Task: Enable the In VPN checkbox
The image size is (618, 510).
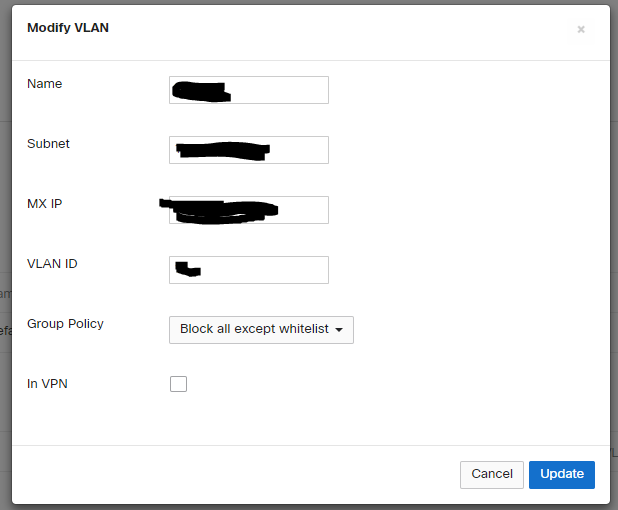Action: tap(178, 384)
